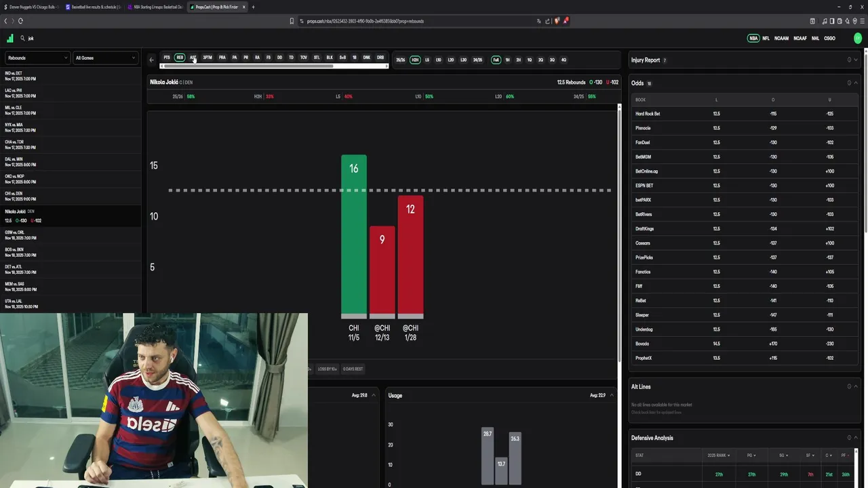
Task: Select the L5 games filter
Action: [427, 60]
